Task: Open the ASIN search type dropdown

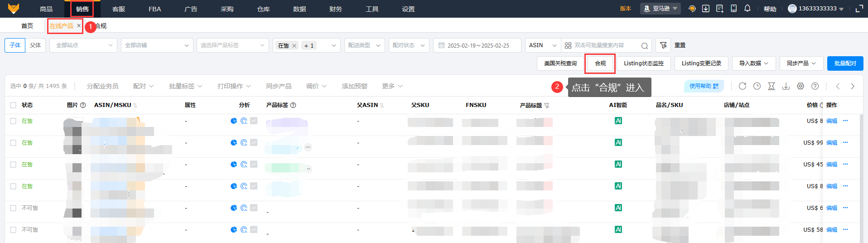Action: click(x=543, y=45)
